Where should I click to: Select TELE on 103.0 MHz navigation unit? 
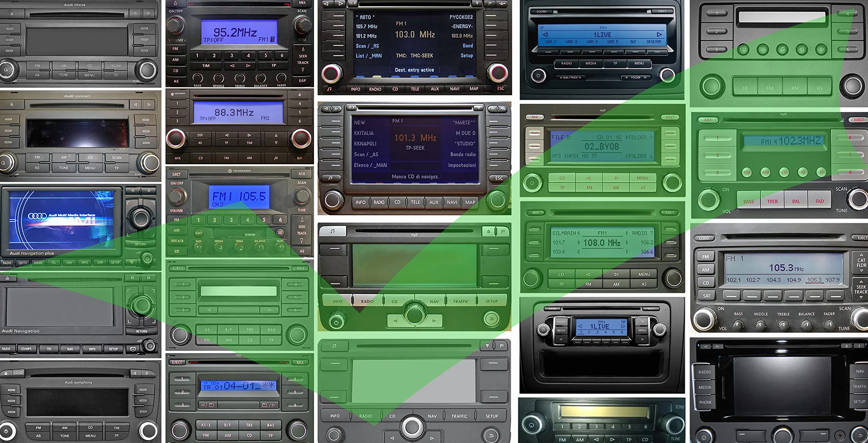[x=415, y=89]
